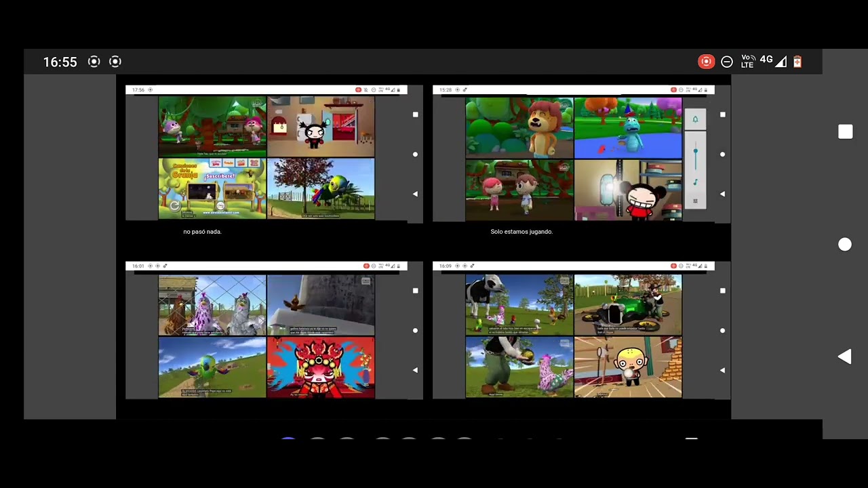Open the cow with chicks video
The height and width of the screenshot is (488, 868).
(519, 305)
